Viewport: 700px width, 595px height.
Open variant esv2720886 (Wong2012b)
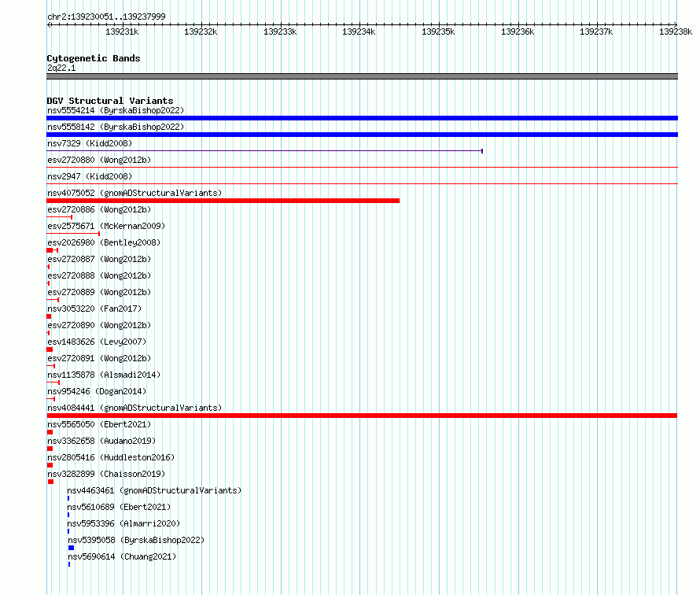click(99, 209)
